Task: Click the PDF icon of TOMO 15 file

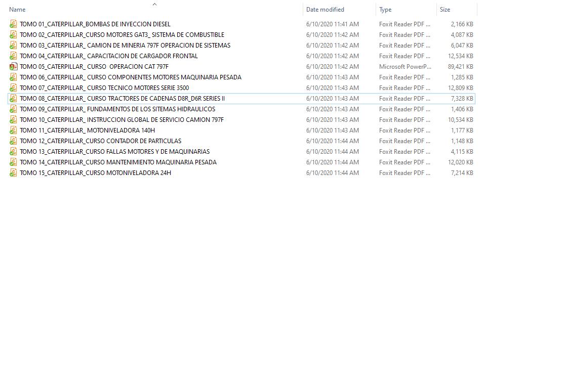Action: click(13, 172)
